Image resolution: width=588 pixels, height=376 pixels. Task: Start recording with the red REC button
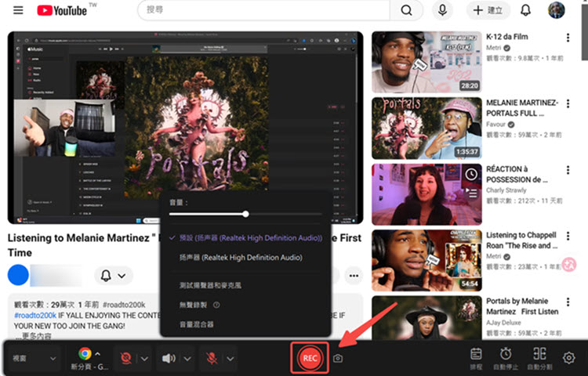point(310,358)
